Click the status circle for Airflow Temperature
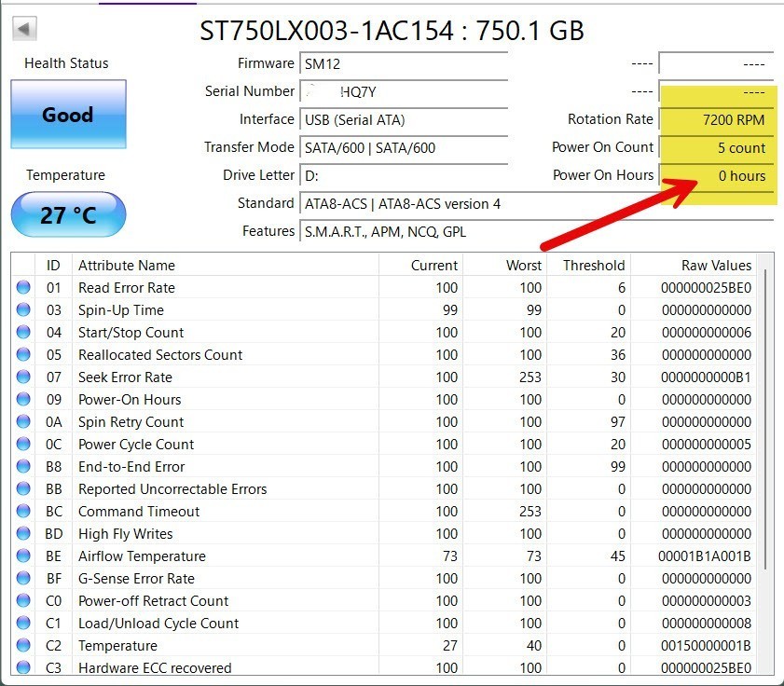The image size is (784, 686). 23,556
